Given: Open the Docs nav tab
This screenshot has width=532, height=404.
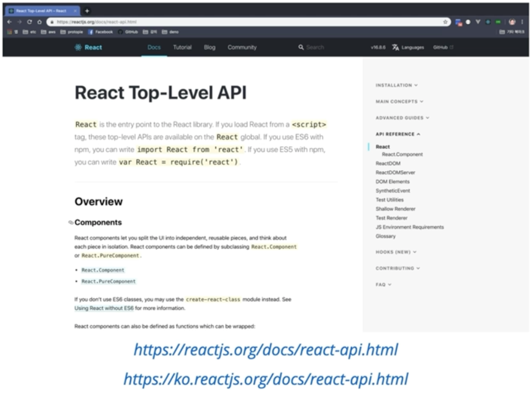Looking at the screenshot, I should click(x=154, y=47).
